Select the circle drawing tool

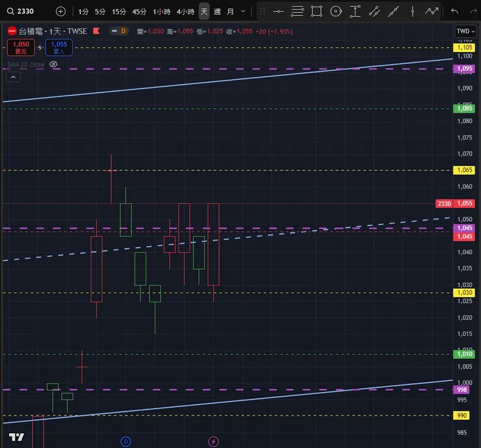coord(336,12)
